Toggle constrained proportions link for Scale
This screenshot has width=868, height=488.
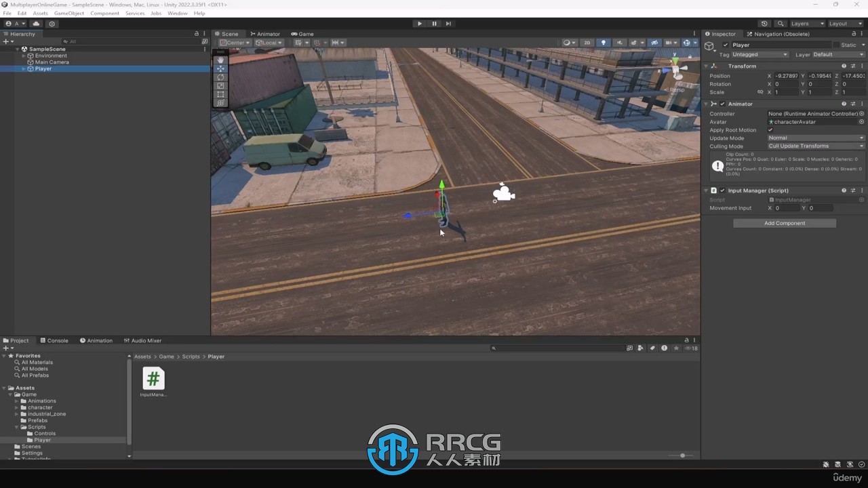(x=760, y=92)
